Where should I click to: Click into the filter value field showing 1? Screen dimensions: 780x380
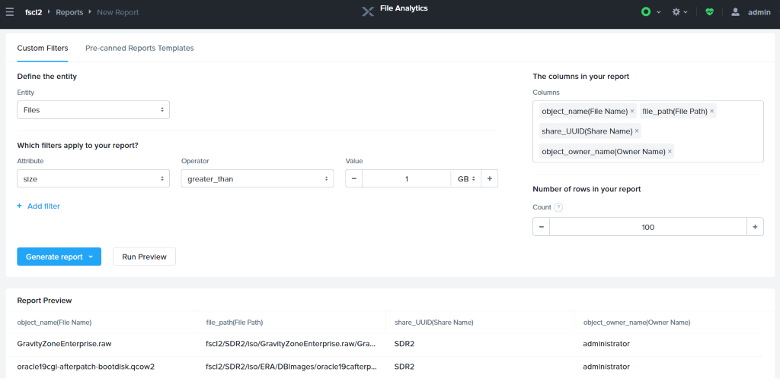tap(407, 179)
